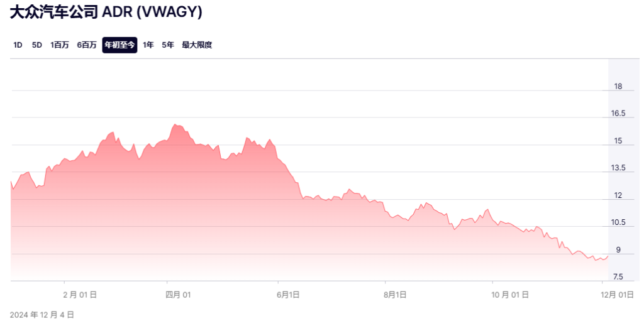The height and width of the screenshot is (321, 644).
Task: Switch chart to the 1年 range
Action: 148,45
